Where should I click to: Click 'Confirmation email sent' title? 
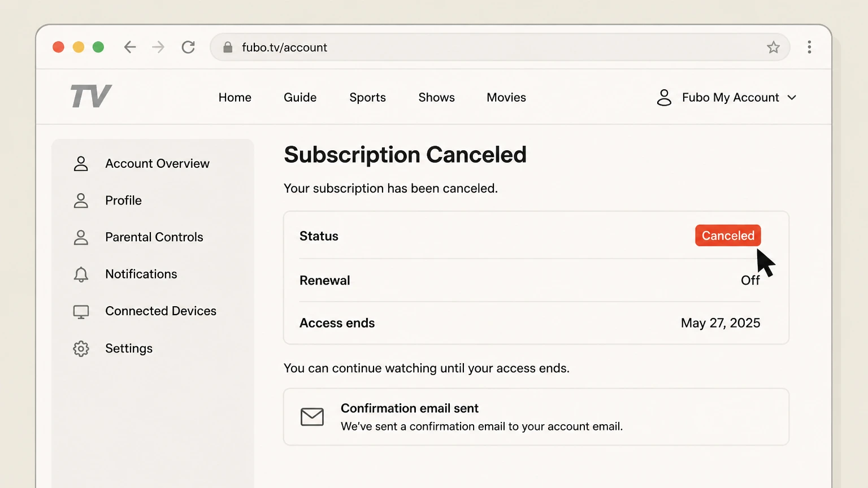coord(410,408)
